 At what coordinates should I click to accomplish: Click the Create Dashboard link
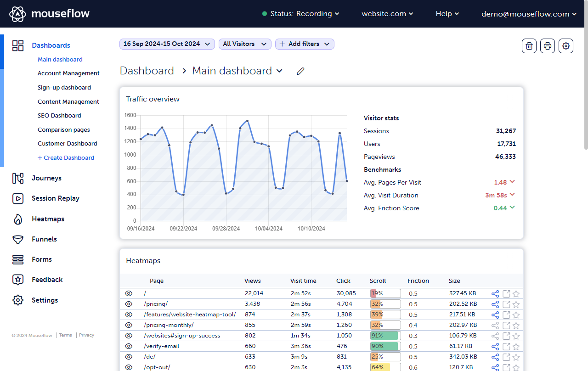coord(66,158)
